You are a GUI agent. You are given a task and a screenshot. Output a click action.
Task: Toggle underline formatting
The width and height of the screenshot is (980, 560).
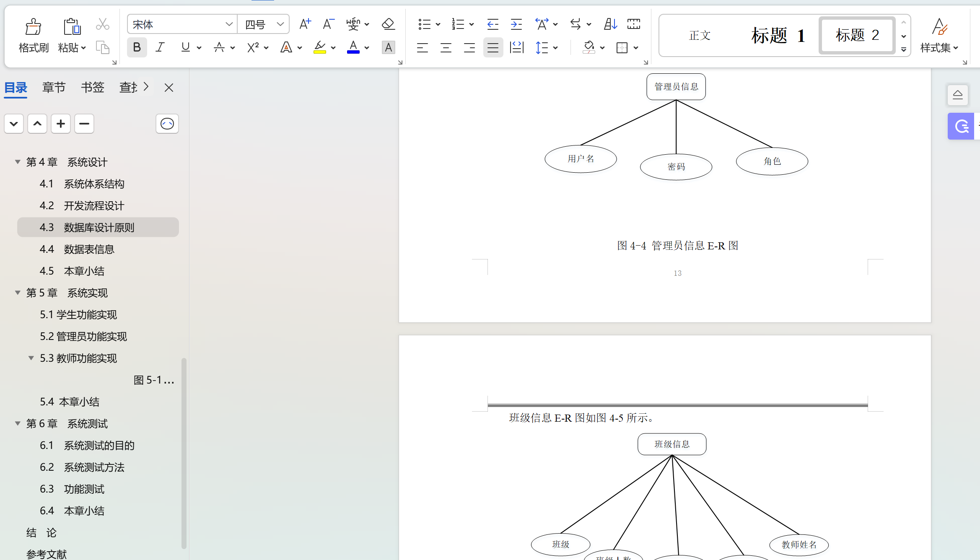pos(185,47)
